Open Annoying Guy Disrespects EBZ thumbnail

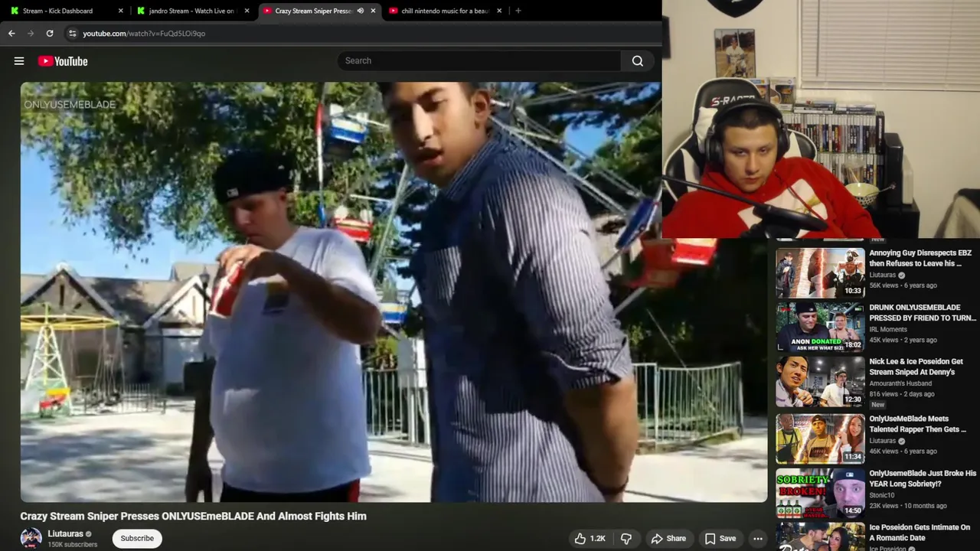pos(820,272)
